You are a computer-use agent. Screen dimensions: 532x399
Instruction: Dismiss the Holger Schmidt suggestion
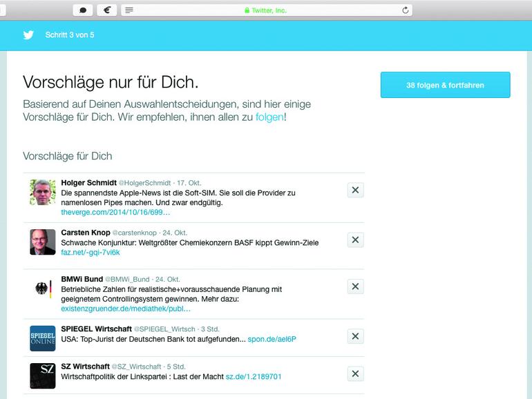pos(355,190)
